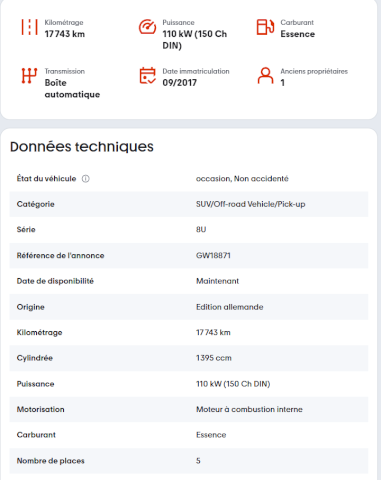381x480 pixels.
Task: Select '110 kW (150 Ch DIN)' summary value
Action: [195, 40]
